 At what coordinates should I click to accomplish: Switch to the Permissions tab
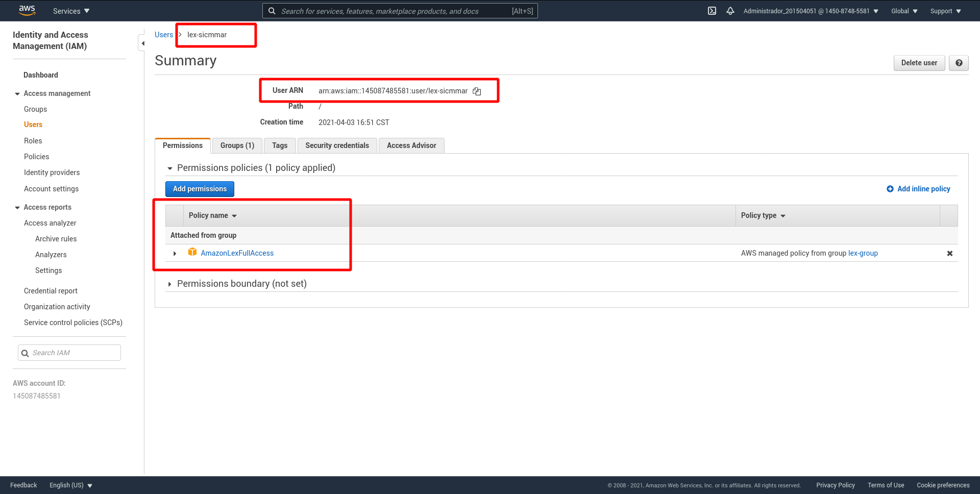(183, 145)
